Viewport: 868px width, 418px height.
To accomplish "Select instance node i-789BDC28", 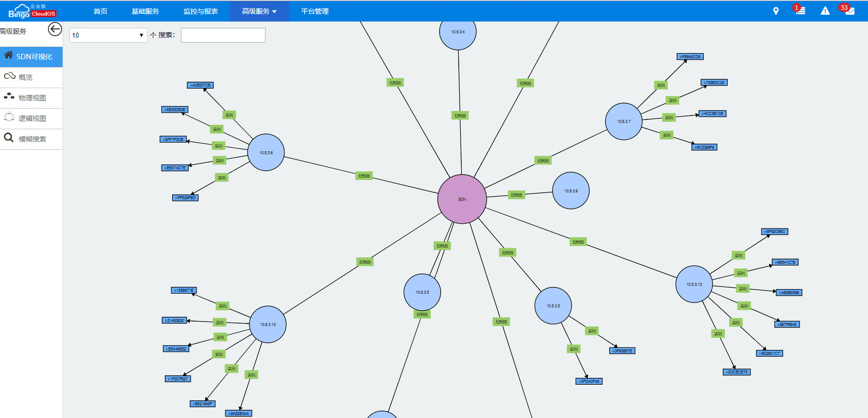I will point(714,83).
